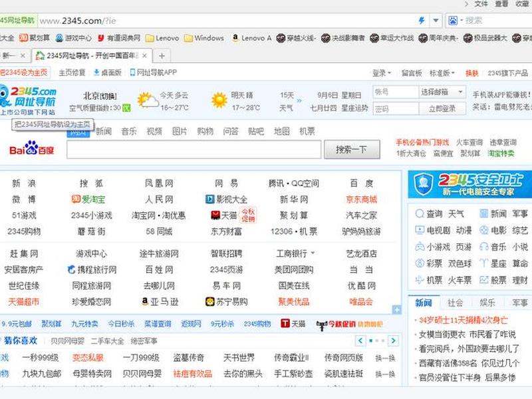Viewport: 532px width, 399px height.
Task: Switch to the 娱乐 news tab
Action: [x=487, y=303]
